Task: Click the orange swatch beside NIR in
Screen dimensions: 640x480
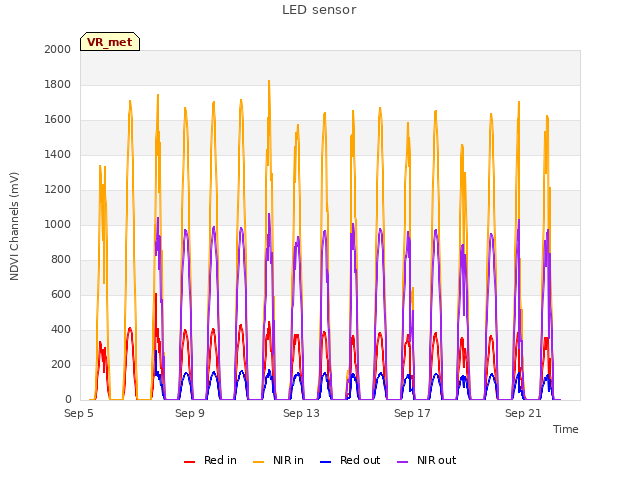Action: point(258,462)
